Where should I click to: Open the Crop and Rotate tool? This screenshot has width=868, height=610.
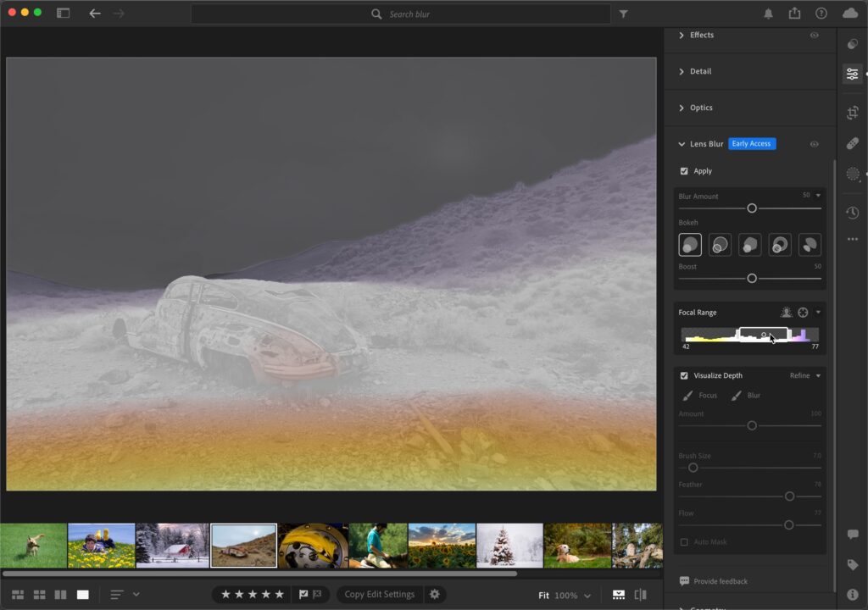click(853, 113)
